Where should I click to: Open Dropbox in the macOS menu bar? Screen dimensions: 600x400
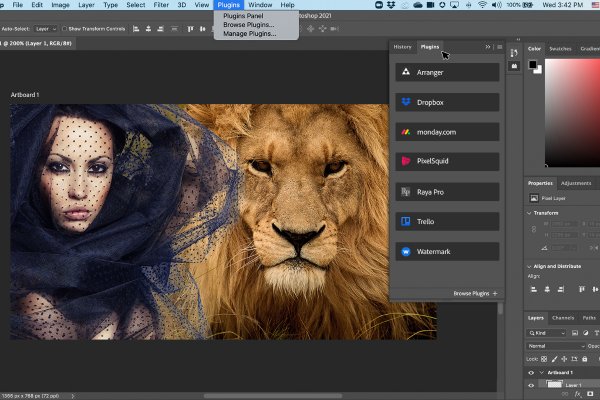(391, 5)
